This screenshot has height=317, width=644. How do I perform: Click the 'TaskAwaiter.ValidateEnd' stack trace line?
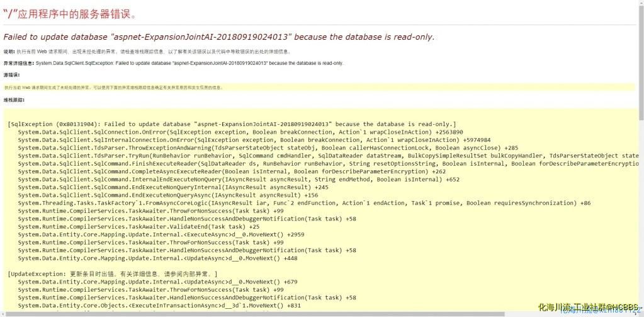point(138,226)
